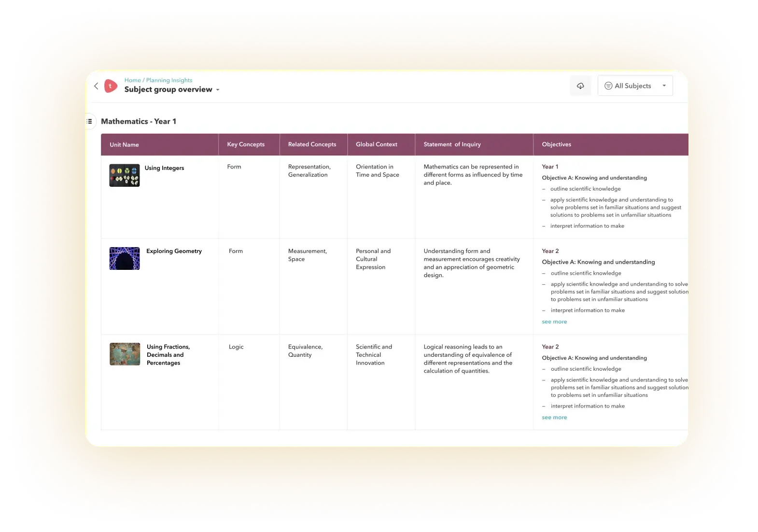Open the Exploring Geometry unit title
Image resolution: width=758 pixels, height=532 pixels.
(x=174, y=251)
